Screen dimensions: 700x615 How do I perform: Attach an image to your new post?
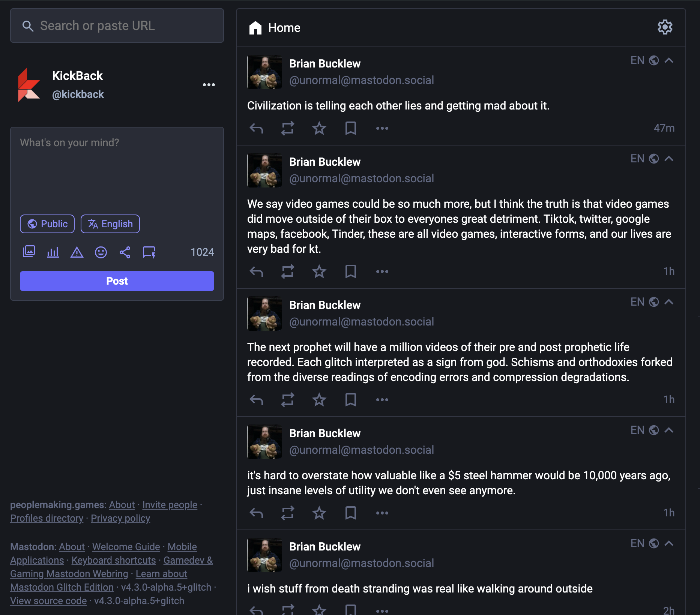tap(29, 252)
